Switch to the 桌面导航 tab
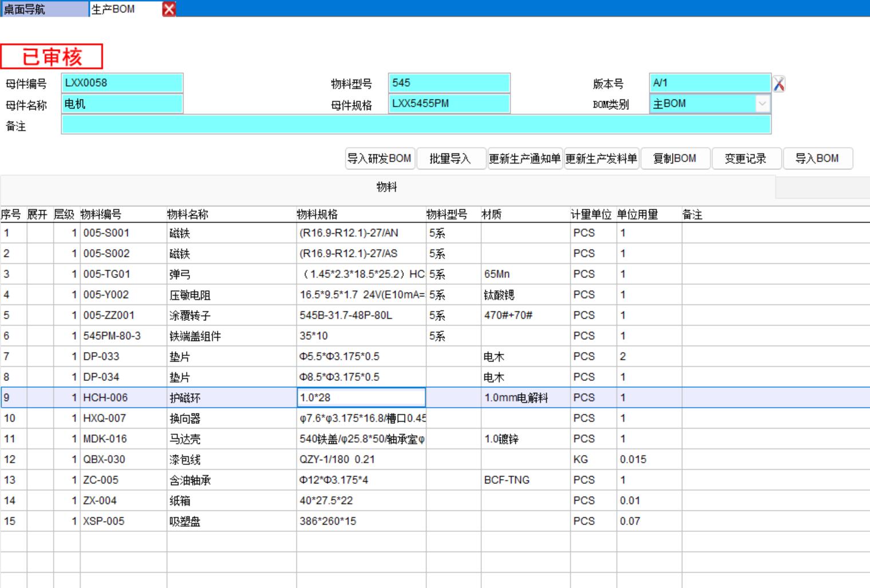 click(x=45, y=9)
